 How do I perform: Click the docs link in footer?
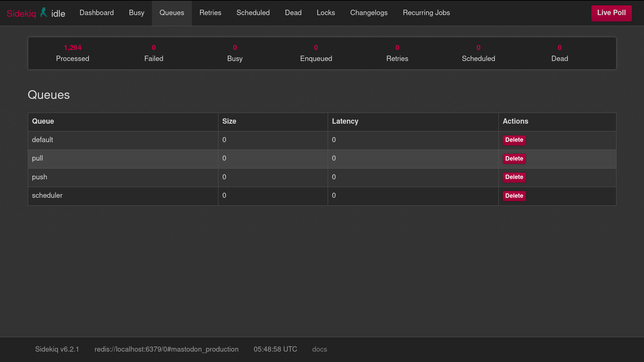click(x=319, y=349)
